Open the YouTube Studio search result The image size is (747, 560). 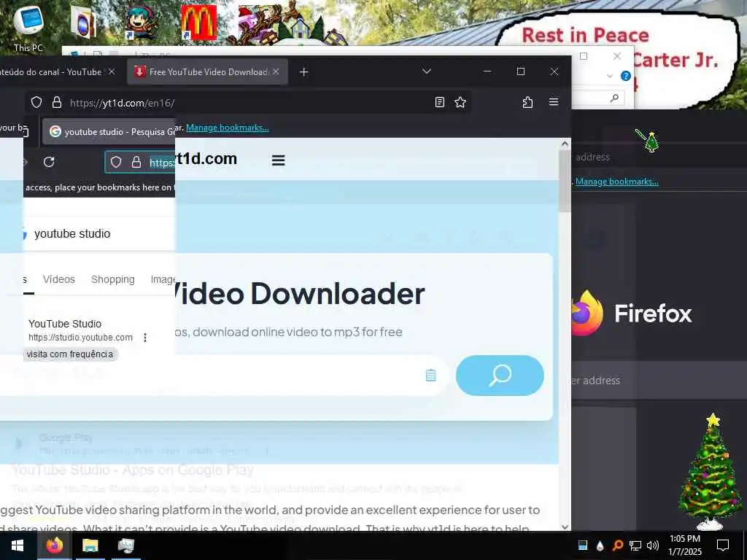[x=65, y=324]
